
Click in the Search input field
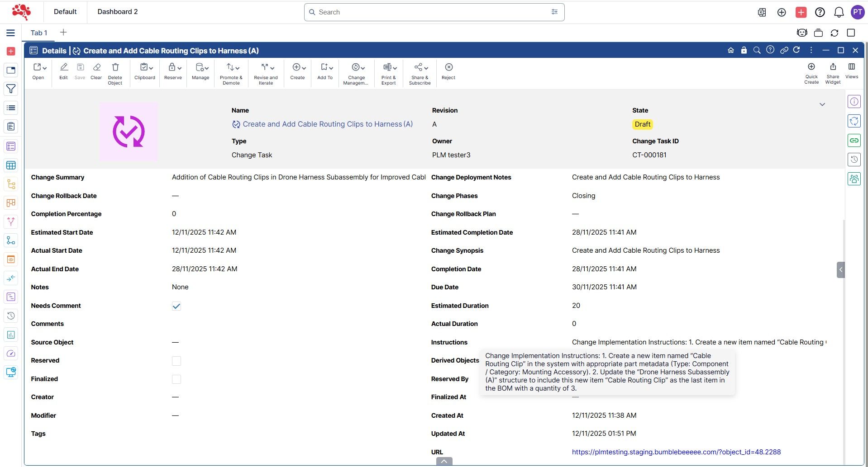(430, 12)
